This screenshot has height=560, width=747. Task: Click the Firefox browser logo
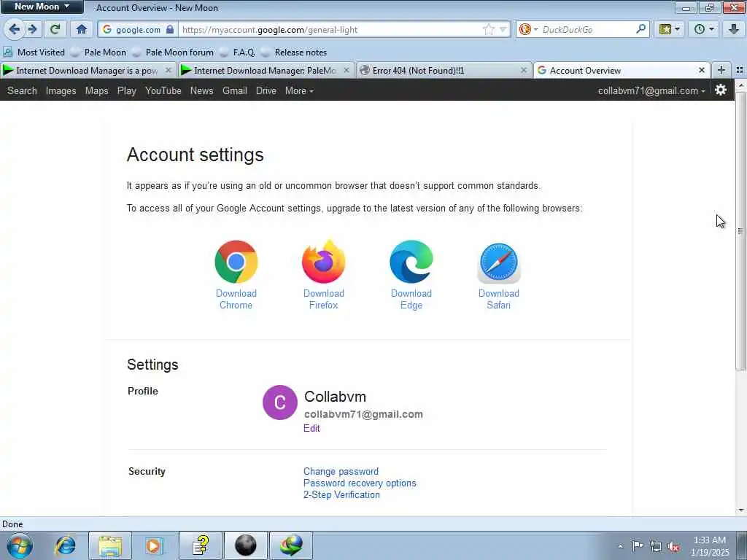(323, 262)
